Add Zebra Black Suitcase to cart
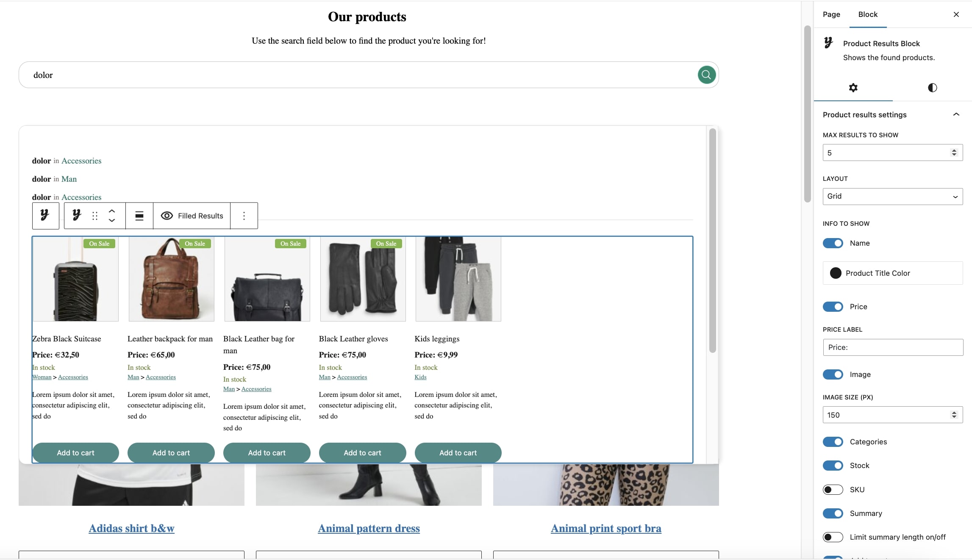Image resolution: width=972 pixels, height=560 pixels. [x=75, y=453]
